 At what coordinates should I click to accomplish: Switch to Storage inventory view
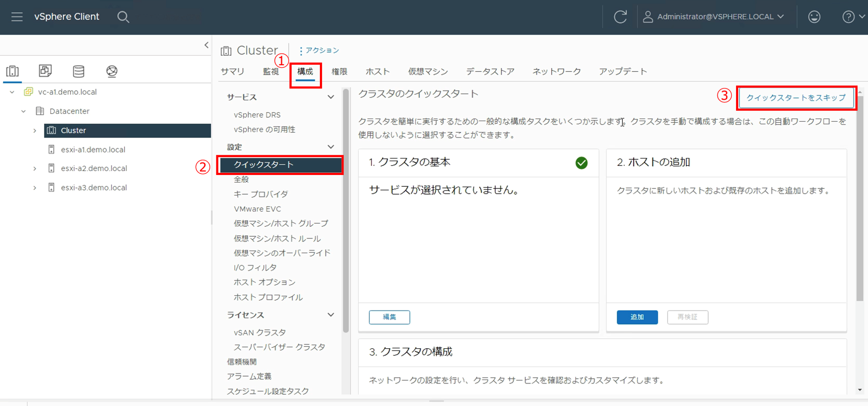click(79, 71)
